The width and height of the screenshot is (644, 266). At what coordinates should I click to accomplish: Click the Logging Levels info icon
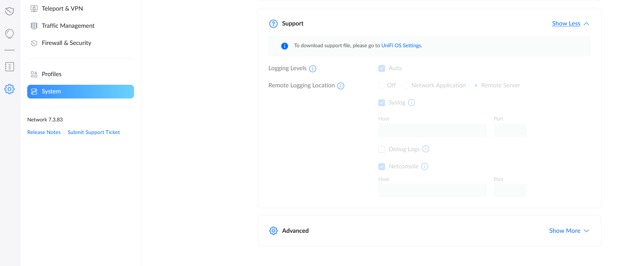tap(313, 69)
